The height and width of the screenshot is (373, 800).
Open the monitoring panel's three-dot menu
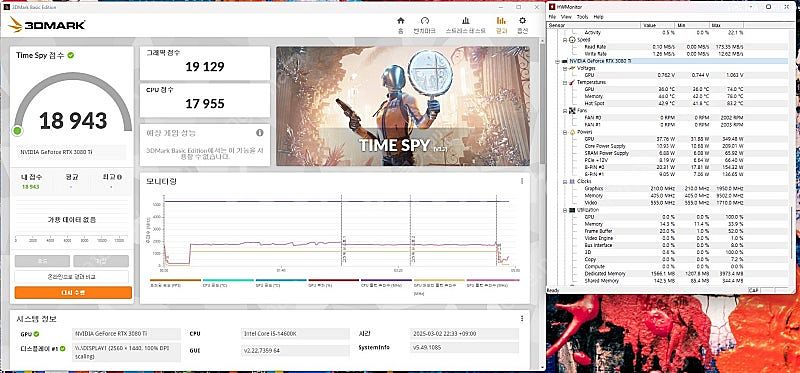click(x=522, y=181)
